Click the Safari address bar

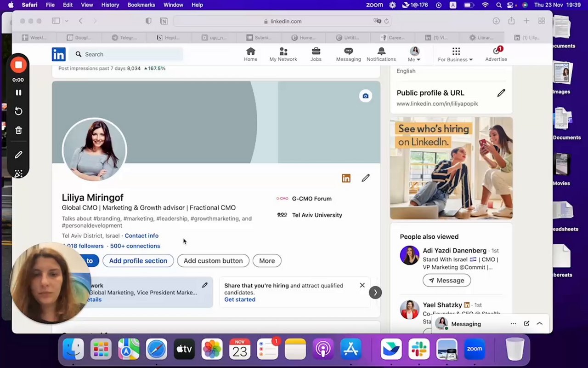pyautogui.click(x=282, y=21)
